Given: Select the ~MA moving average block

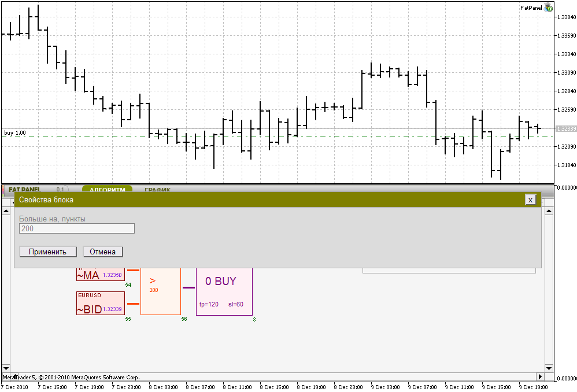Looking at the screenshot, I should (x=99, y=275).
